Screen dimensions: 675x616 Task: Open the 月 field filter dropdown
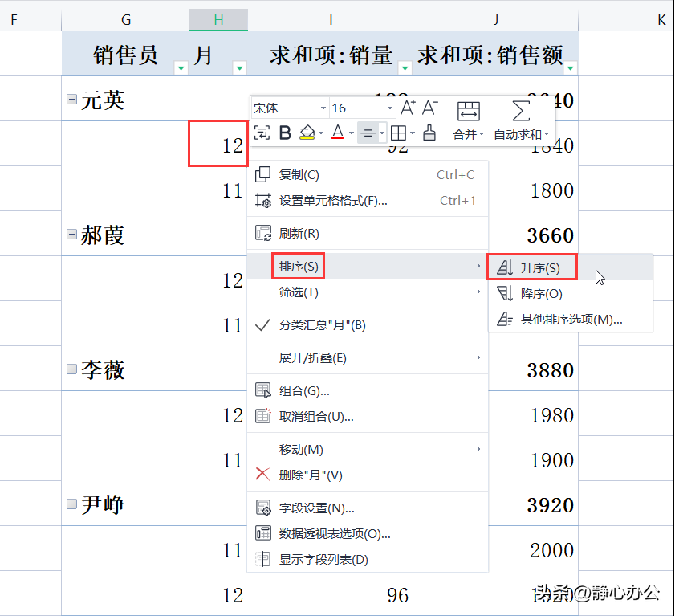click(240, 68)
